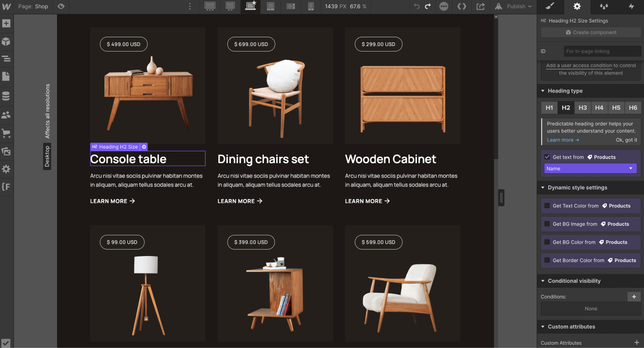Enable Get Text Color from Products

coord(547,205)
